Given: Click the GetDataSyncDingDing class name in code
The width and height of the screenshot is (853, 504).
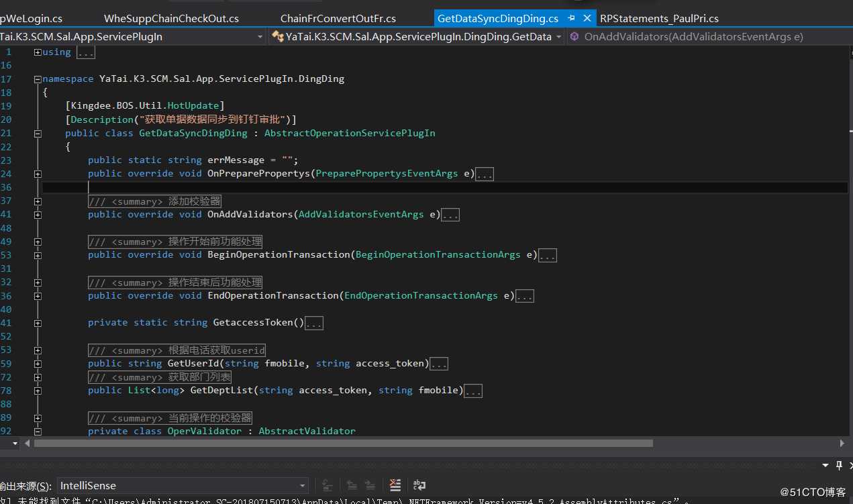Looking at the screenshot, I should (193, 133).
